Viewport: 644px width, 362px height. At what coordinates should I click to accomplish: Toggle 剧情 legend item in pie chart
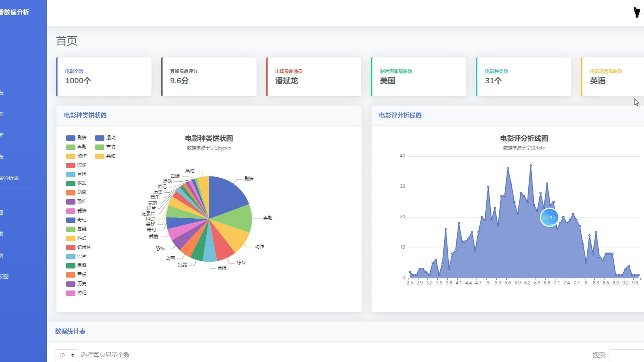coord(76,138)
